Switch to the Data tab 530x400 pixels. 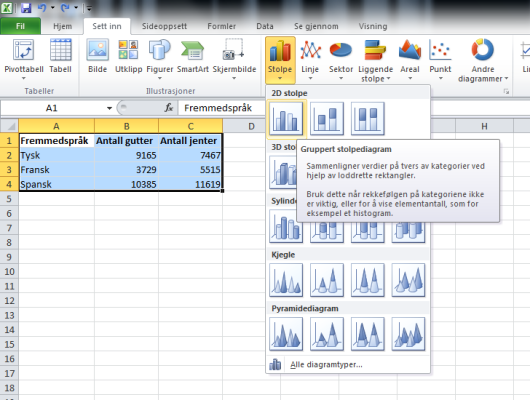tap(265, 26)
